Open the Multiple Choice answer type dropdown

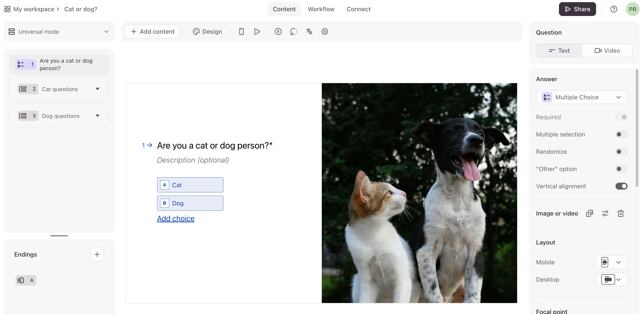click(x=582, y=97)
